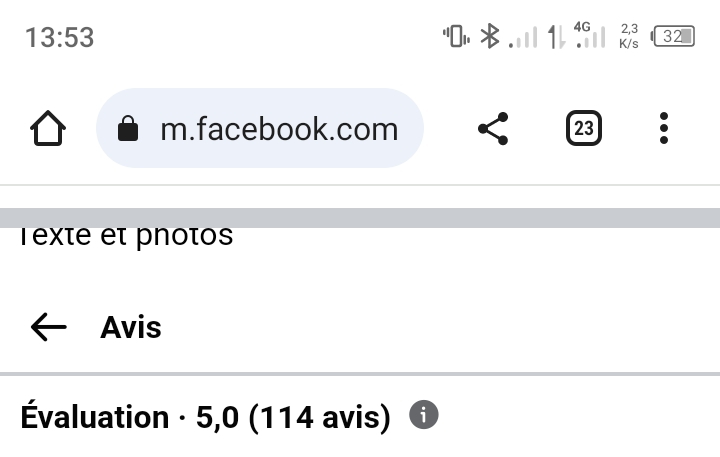Tap the first SIM signal bars
720x457 pixels.
(x=522, y=38)
